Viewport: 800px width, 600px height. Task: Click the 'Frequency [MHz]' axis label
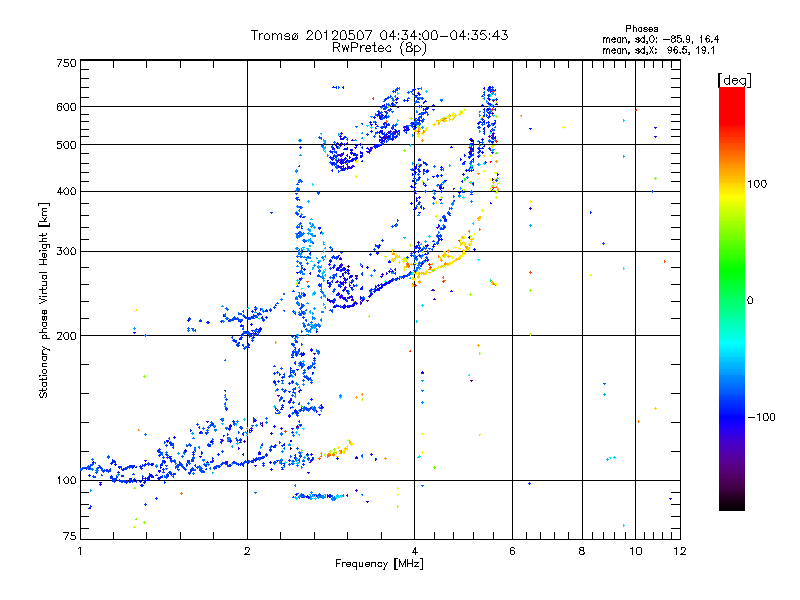(379, 564)
